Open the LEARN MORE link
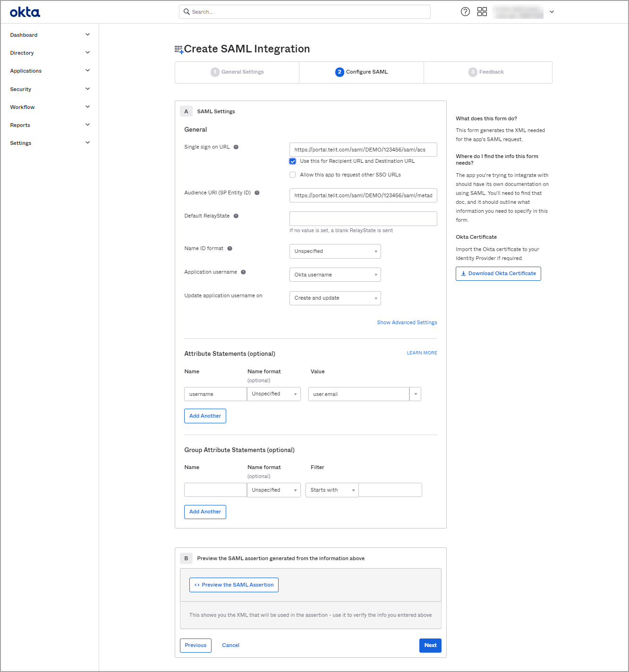Screen dimensions: 629x672 click(x=422, y=353)
